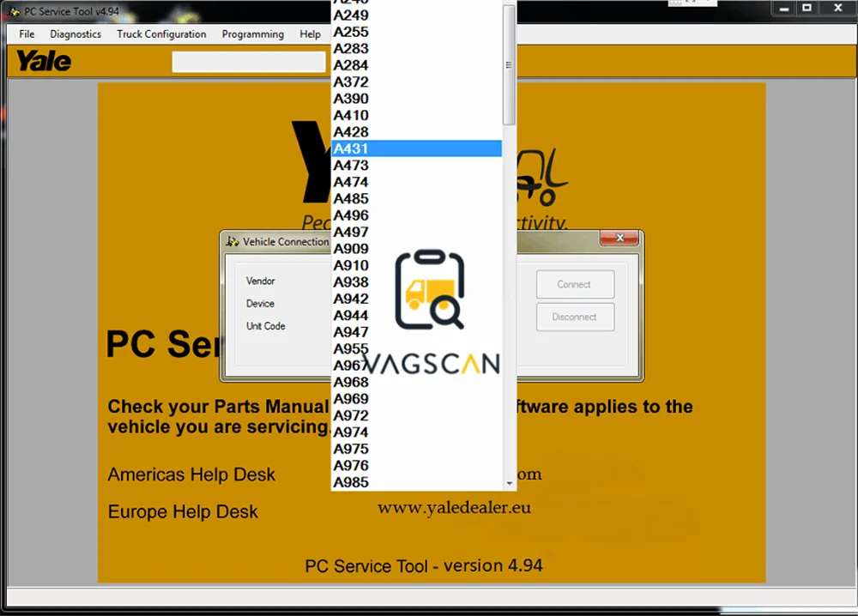Click the PC Service Tool title bar icon
The image size is (858, 616).
[x=15, y=11]
